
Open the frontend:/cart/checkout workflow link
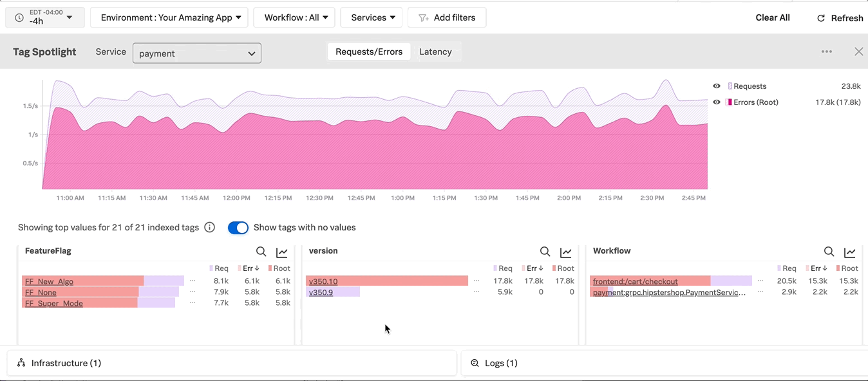point(635,281)
